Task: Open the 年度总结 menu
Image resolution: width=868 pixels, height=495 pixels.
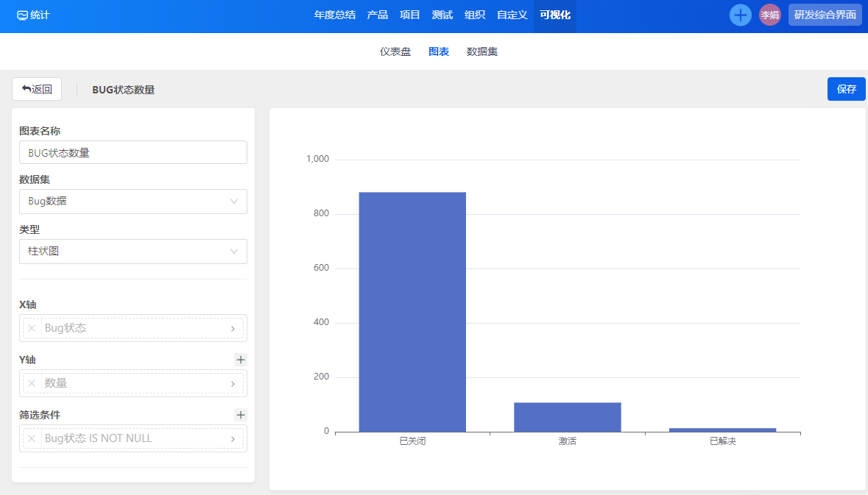Action: [335, 15]
